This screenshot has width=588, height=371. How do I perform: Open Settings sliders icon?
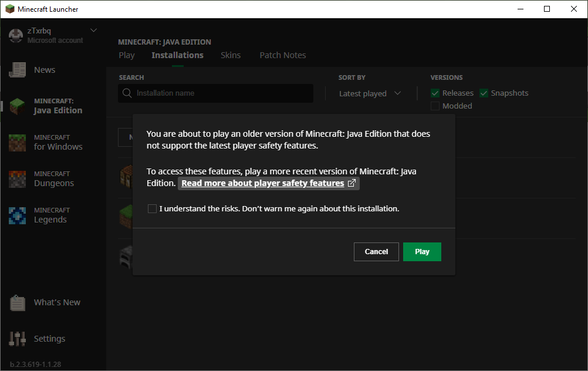(x=17, y=339)
